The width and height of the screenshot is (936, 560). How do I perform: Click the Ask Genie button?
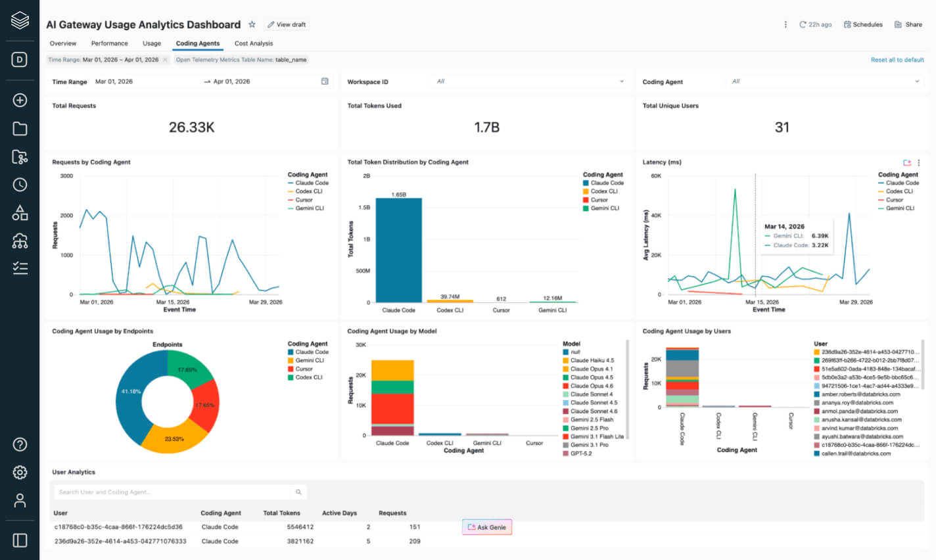pos(487,527)
